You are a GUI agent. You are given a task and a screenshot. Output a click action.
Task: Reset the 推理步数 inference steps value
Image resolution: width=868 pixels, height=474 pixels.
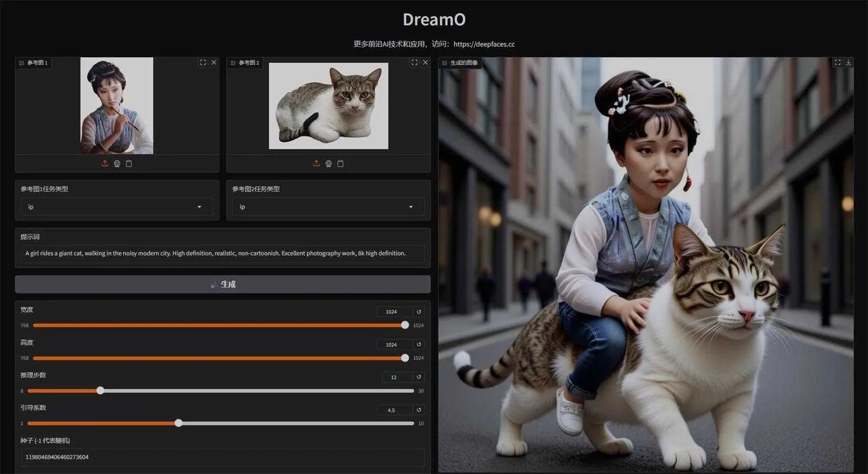419,377
